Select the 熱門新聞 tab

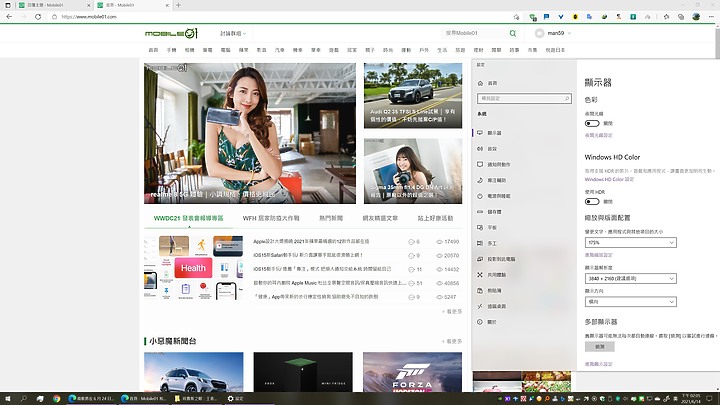pos(331,217)
